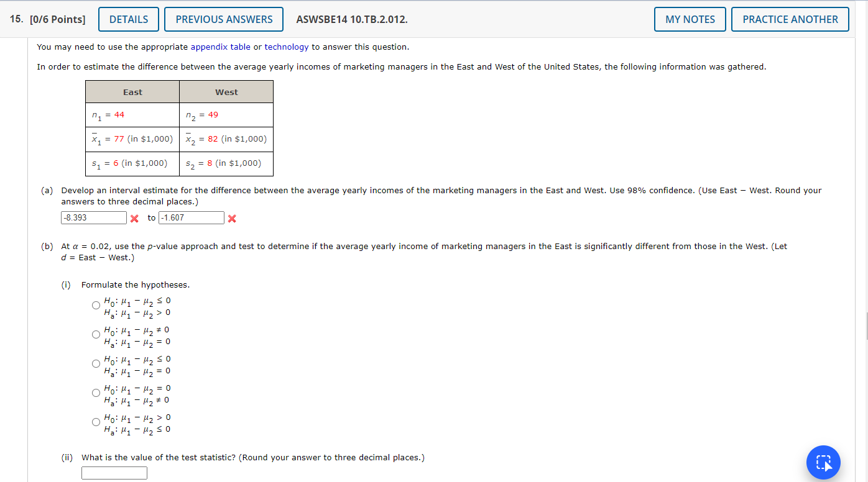The height and width of the screenshot is (482, 868).
Task: Click the blue fullscreen expand icon
Action: tap(823, 462)
